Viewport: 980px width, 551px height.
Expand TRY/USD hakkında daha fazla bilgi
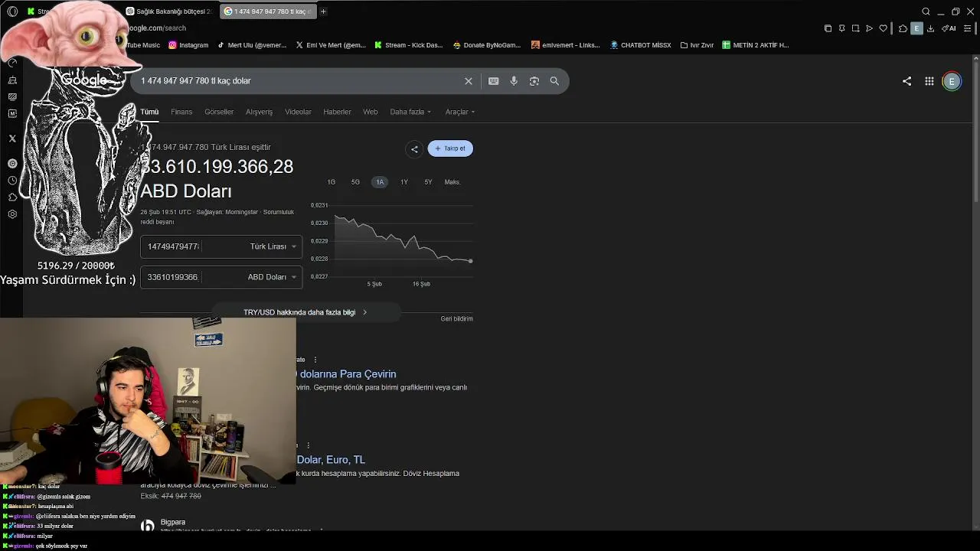305,312
